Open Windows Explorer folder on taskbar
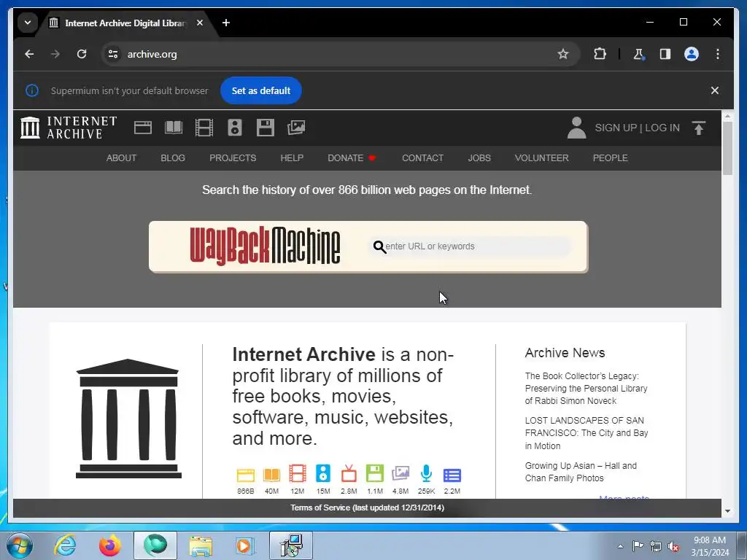 (201, 545)
